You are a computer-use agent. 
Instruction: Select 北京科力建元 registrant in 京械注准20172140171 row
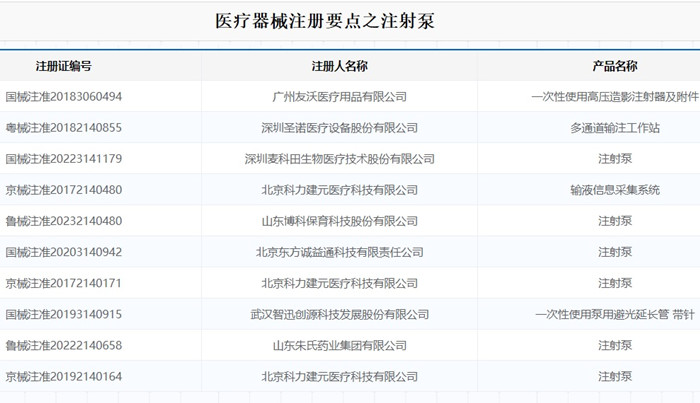pyautogui.click(x=339, y=283)
